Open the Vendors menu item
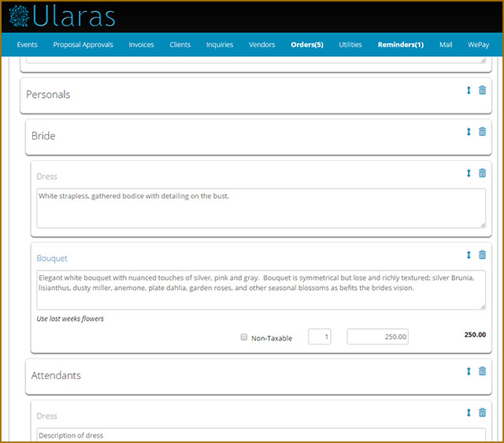 pyautogui.click(x=261, y=45)
